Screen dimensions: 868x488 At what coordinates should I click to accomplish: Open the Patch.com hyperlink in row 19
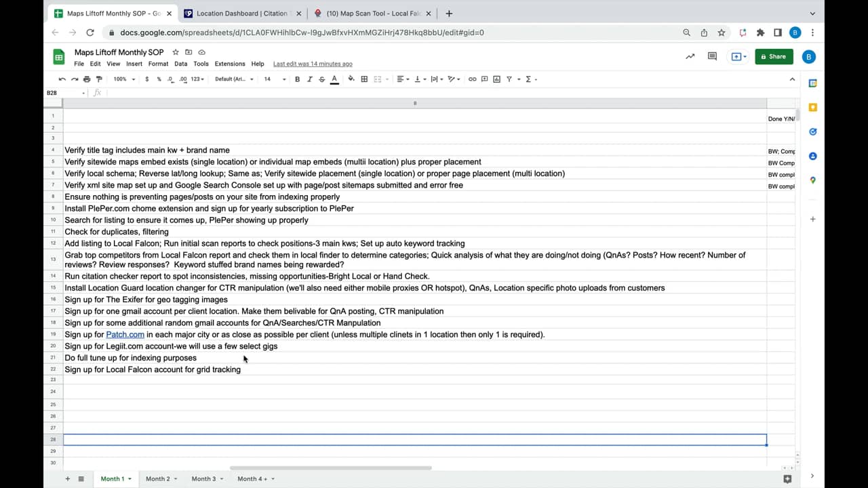click(x=125, y=335)
